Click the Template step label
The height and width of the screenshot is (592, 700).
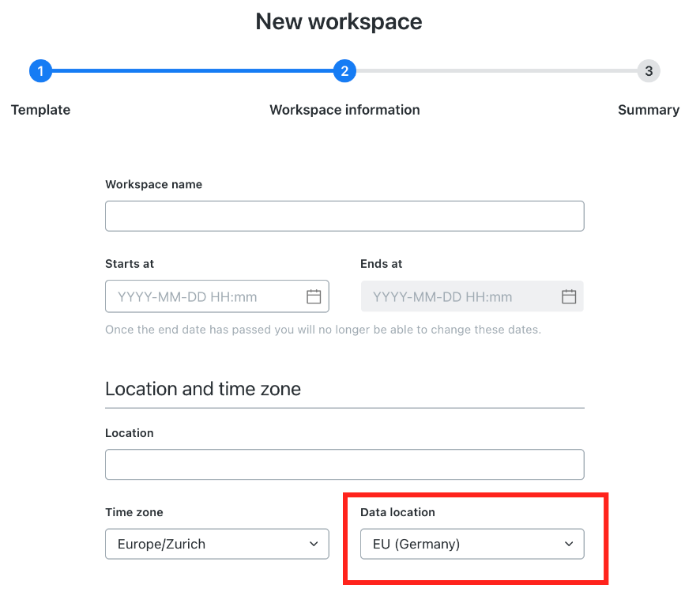point(40,110)
